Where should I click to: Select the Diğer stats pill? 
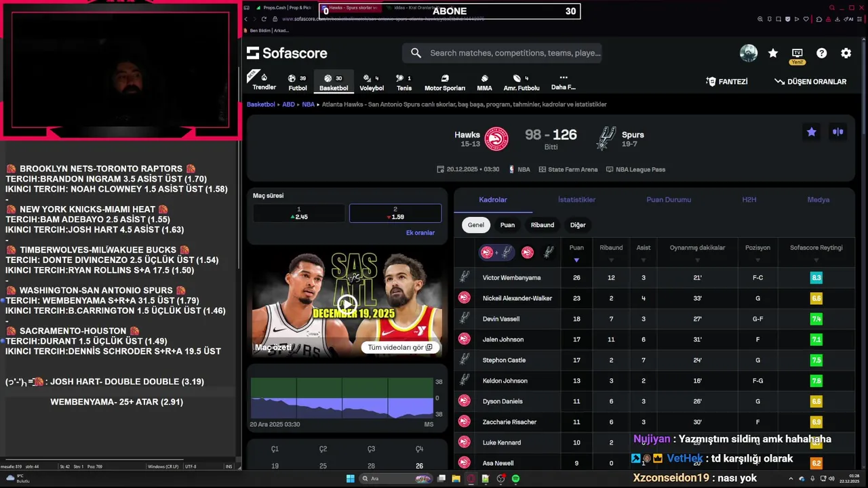pos(578,225)
